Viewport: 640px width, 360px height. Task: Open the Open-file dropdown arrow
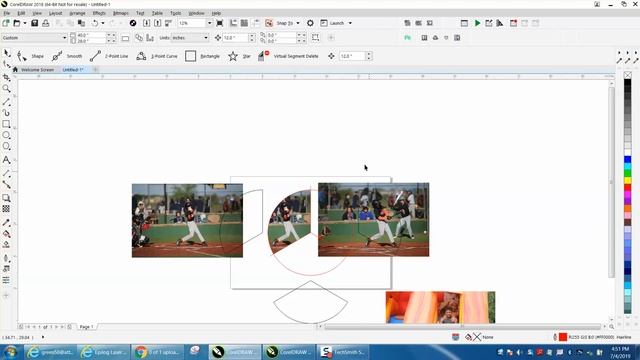point(24,23)
